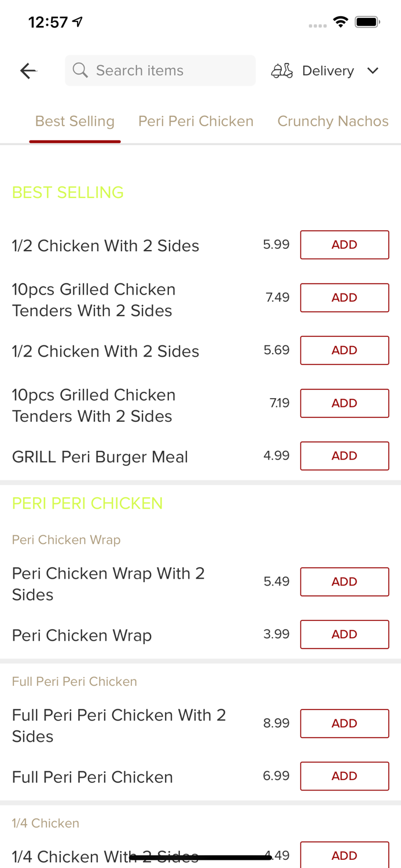Tap the back arrow to go back
The width and height of the screenshot is (401, 868).
coord(27,70)
